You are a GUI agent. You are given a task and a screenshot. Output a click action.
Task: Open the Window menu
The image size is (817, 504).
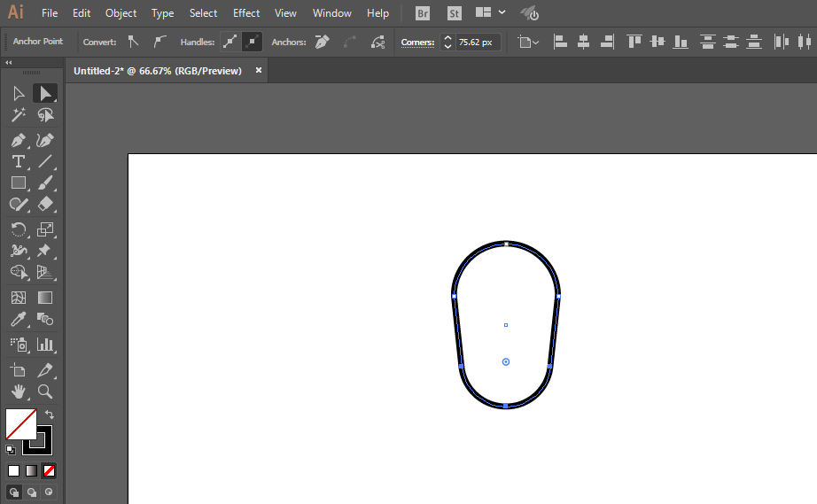(332, 13)
